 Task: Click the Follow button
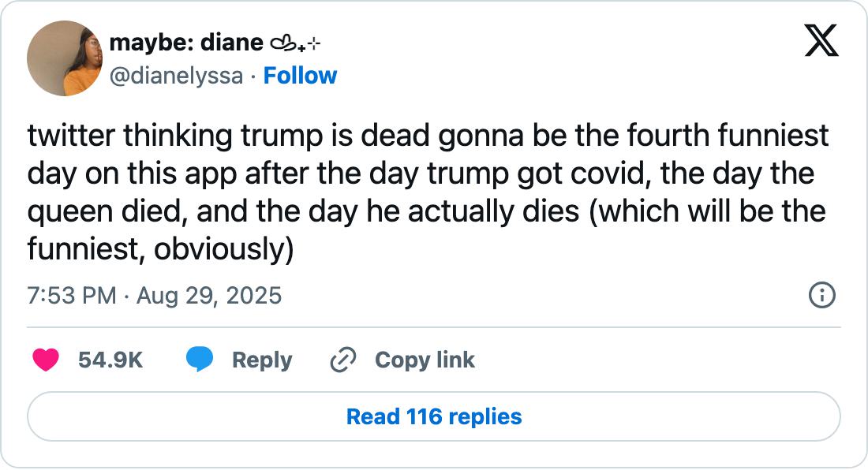(301, 76)
